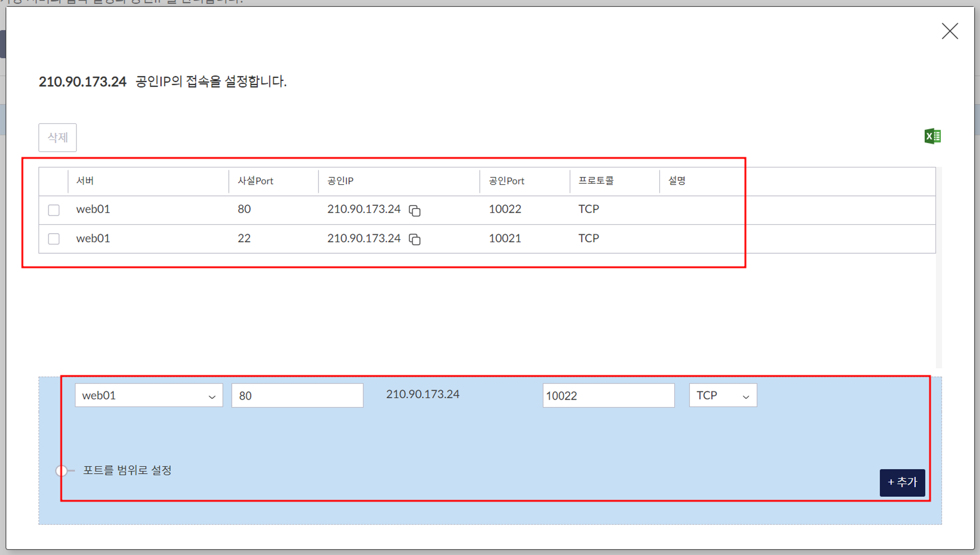Copy public IP in port 22 row
This screenshot has height=555, width=980.
click(415, 239)
